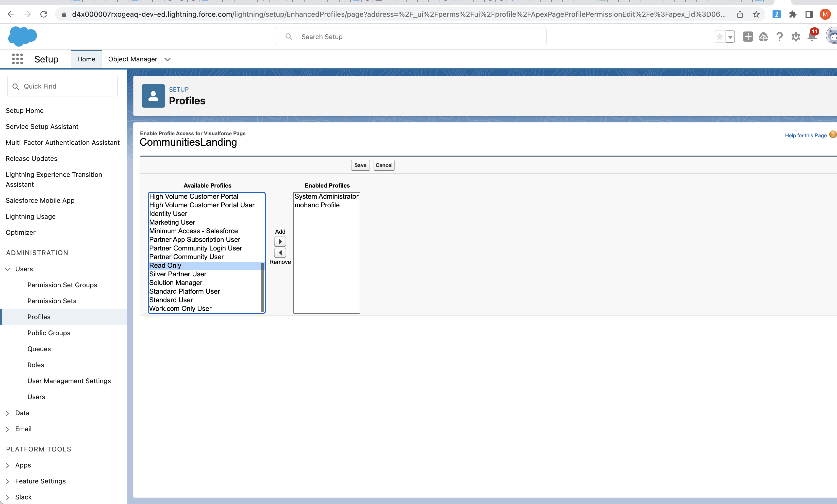837x504 pixels.
Task: Select mohanc Profile in Enabled Profiles
Action: (x=326, y=205)
